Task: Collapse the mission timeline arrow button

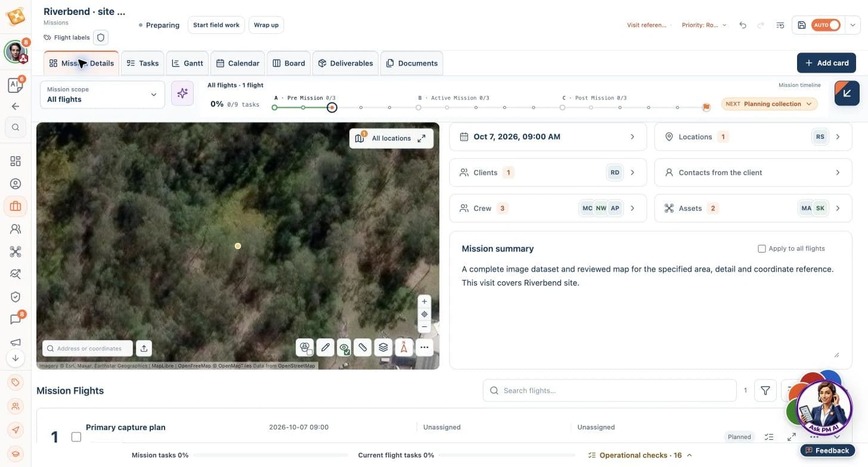Action: pyautogui.click(x=847, y=94)
